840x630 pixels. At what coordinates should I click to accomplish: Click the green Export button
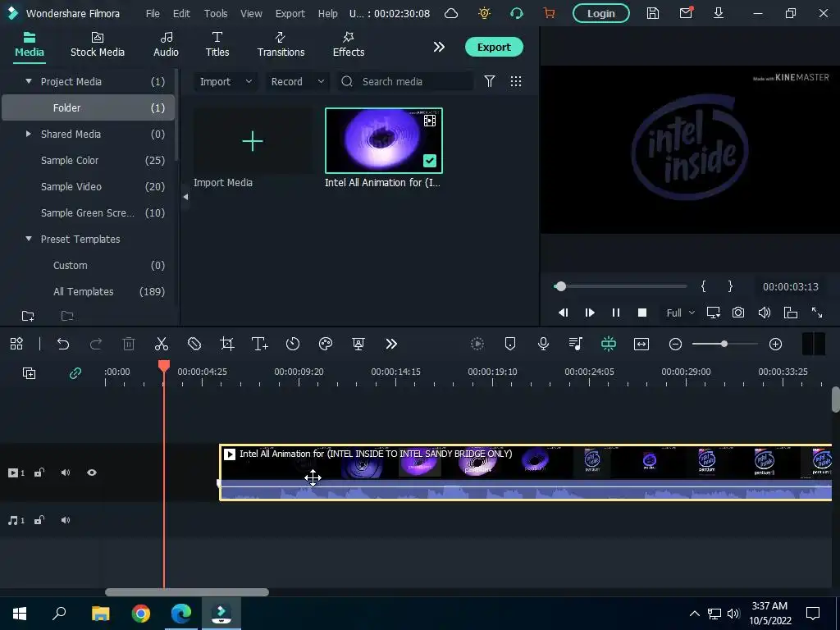click(x=494, y=47)
